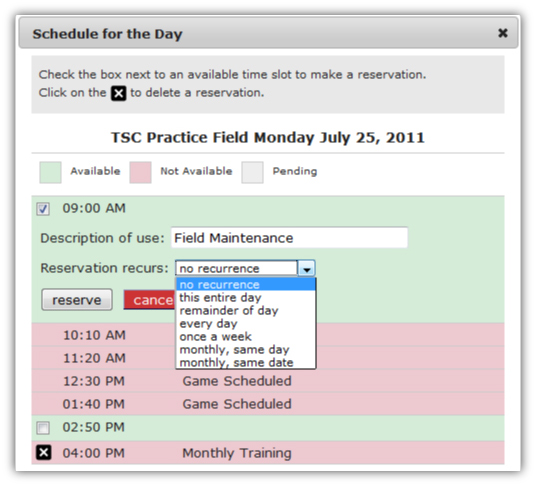Uncheck the 09:00 AM time slot checkbox

(x=43, y=209)
